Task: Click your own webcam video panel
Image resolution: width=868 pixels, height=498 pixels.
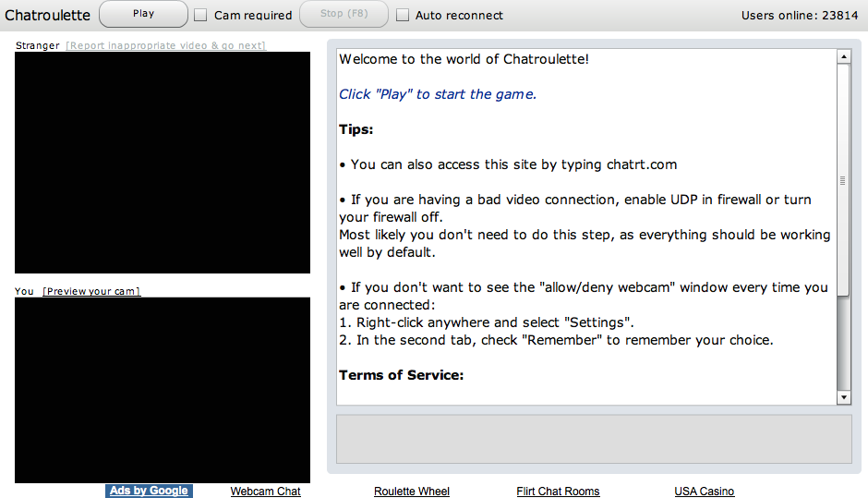Action: pyautogui.click(x=163, y=390)
